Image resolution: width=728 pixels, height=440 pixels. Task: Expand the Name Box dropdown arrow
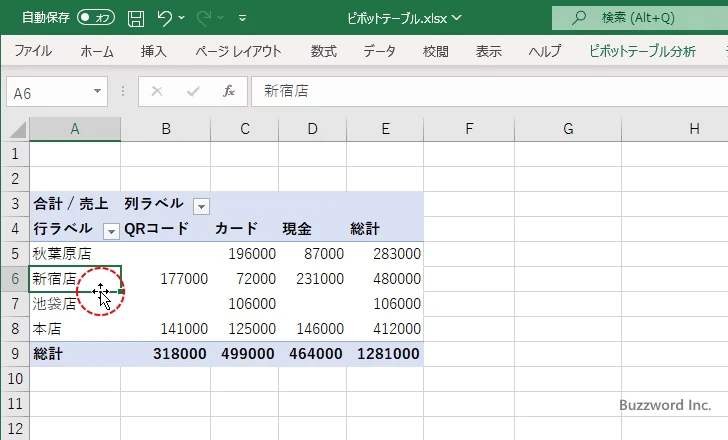pyautogui.click(x=97, y=91)
